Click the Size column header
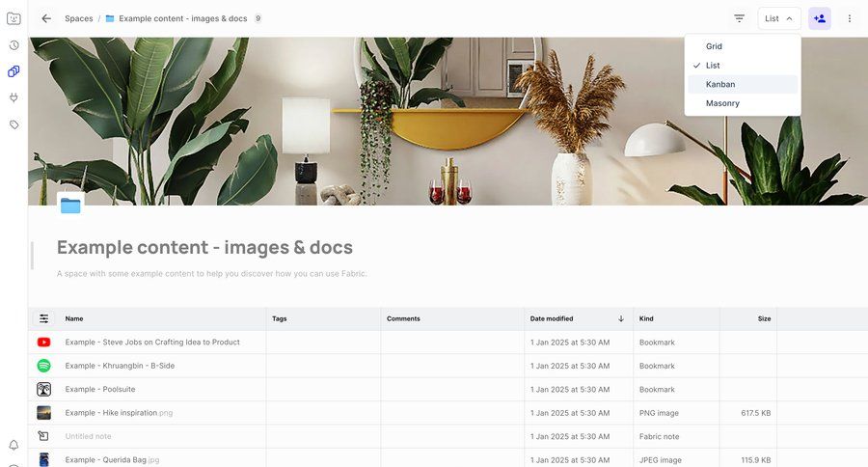Viewport: 868px width, 467px height. pyautogui.click(x=764, y=318)
